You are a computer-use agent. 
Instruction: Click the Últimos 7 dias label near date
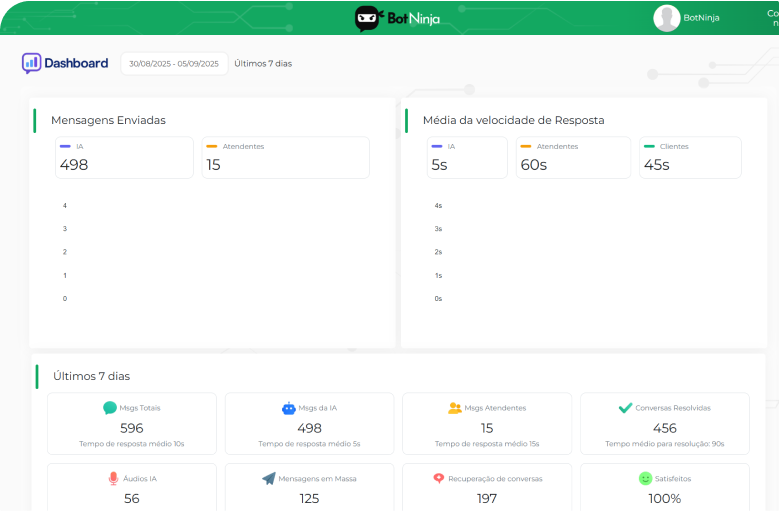[x=263, y=64]
